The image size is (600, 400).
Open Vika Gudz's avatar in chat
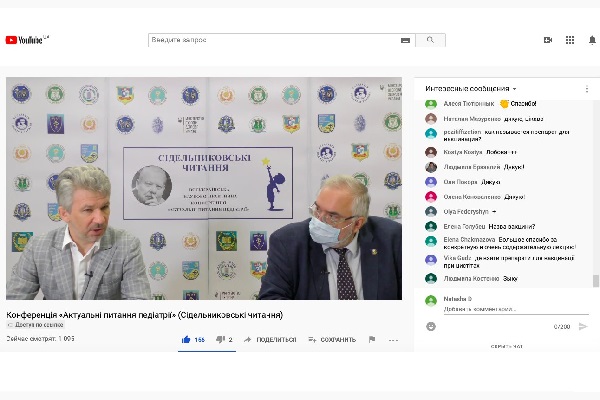point(431,260)
